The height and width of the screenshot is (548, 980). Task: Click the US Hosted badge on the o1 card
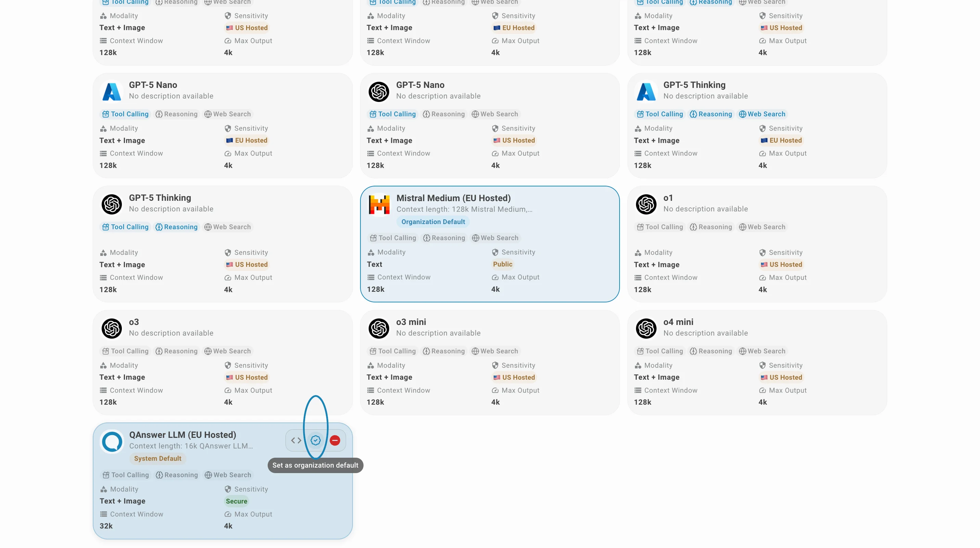click(781, 265)
